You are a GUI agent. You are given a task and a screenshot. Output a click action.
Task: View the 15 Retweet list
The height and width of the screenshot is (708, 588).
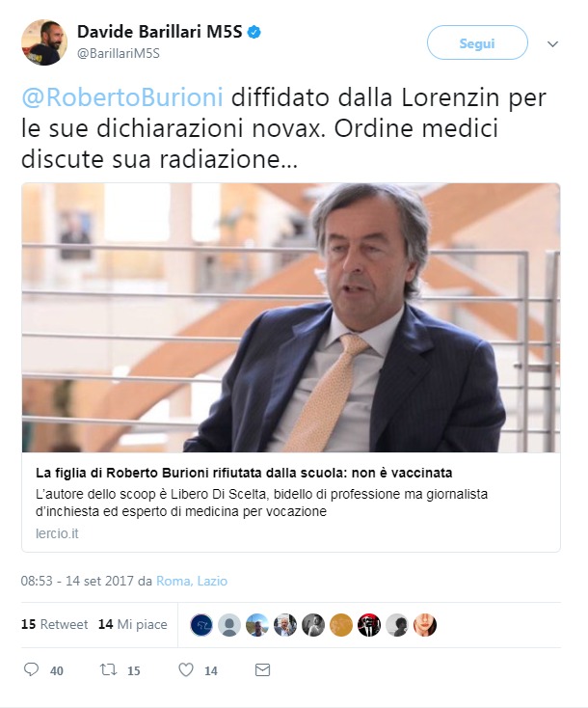point(55,624)
